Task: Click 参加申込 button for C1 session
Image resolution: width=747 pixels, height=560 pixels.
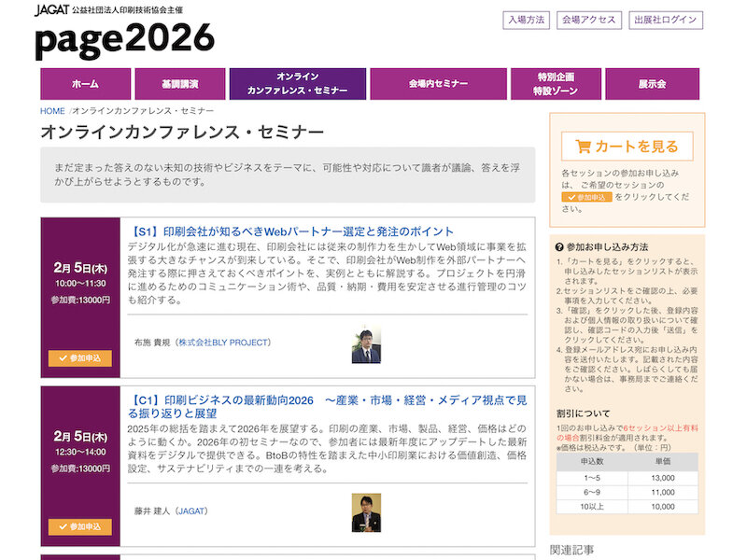Action: pyautogui.click(x=80, y=526)
